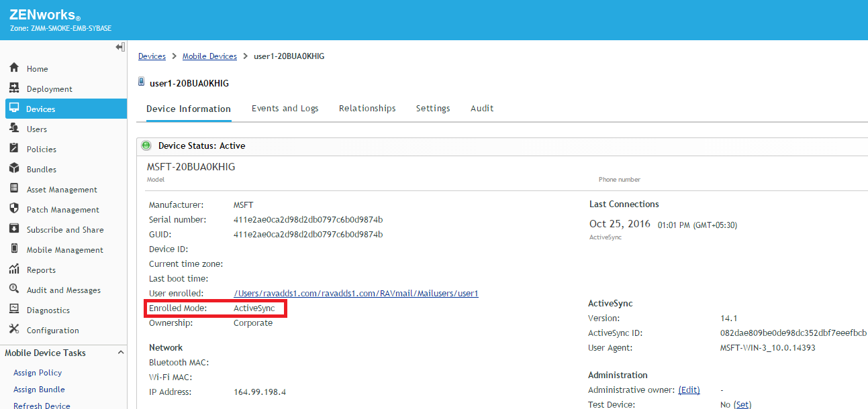The height and width of the screenshot is (409, 868).
Task: Open the Audit tab
Action: pyautogui.click(x=482, y=108)
